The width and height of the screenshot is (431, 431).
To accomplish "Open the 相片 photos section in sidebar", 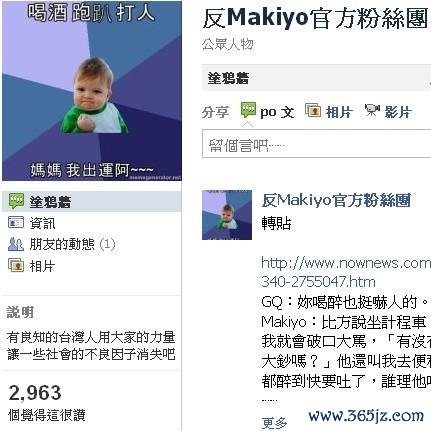I will pyautogui.click(x=43, y=266).
